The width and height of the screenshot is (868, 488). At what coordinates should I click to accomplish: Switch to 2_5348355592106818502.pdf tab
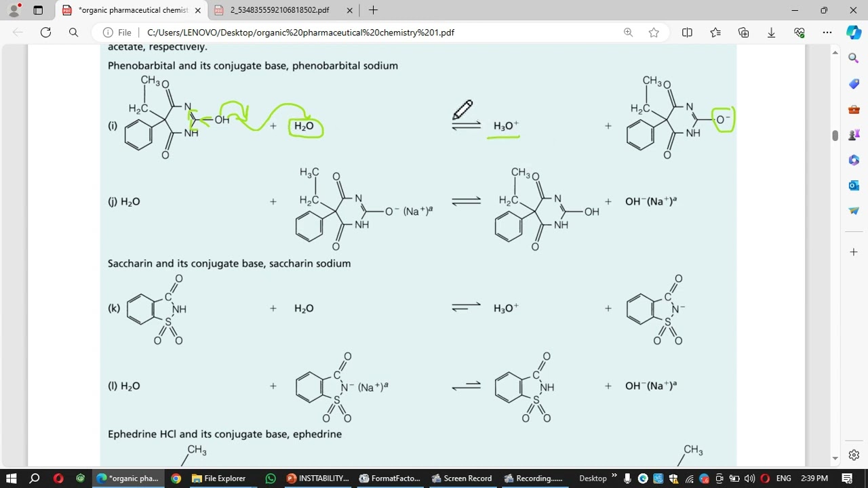click(x=279, y=10)
